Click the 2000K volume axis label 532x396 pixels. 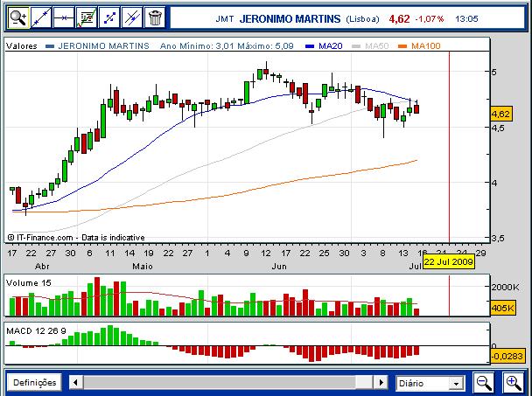pyautogui.click(x=505, y=288)
